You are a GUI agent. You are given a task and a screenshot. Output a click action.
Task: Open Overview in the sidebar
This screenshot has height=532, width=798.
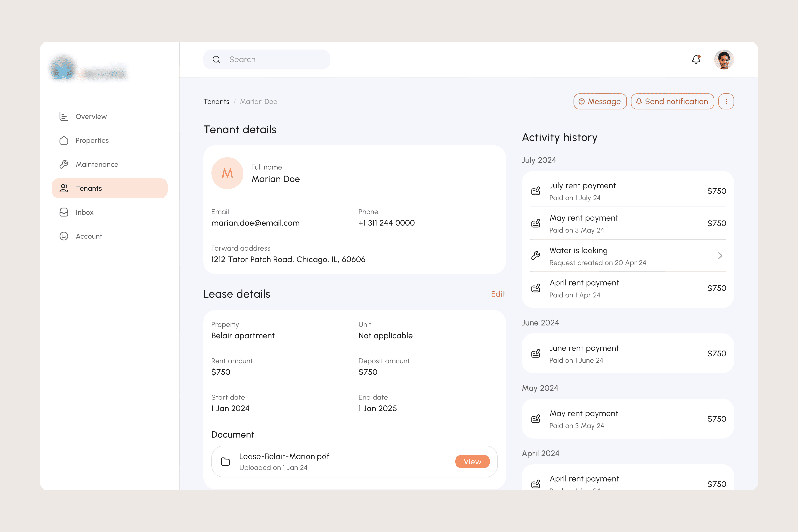(x=91, y=117)
